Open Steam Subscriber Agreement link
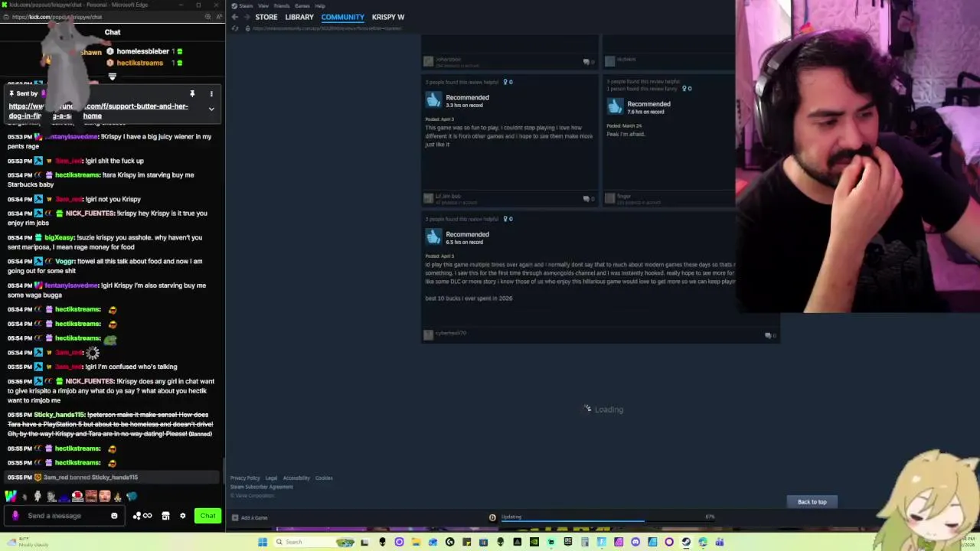 [262, 487]
